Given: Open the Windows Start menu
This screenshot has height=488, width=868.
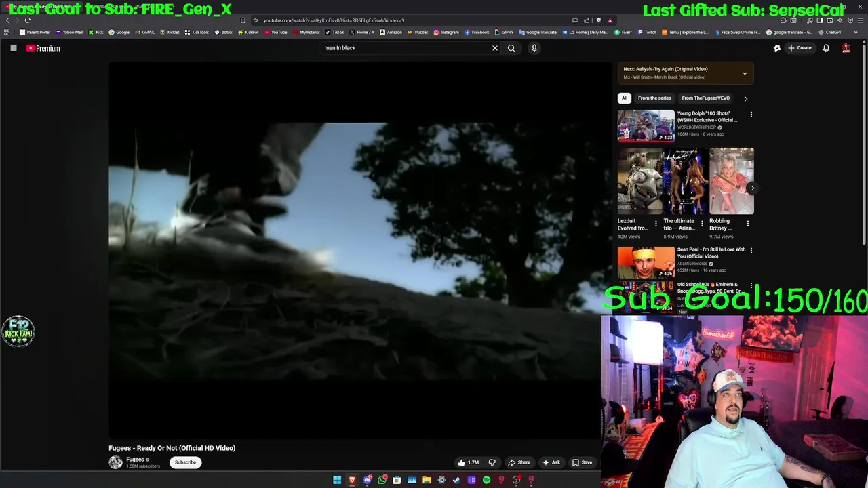Looking at the screenshot, I should 337,480.
